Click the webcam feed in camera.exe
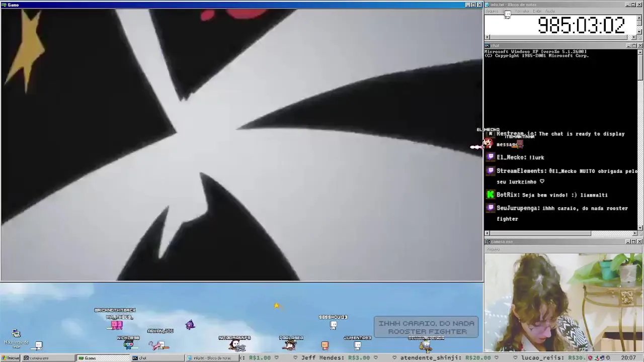Viewport: 644px width, 362px height. point(563,302)
